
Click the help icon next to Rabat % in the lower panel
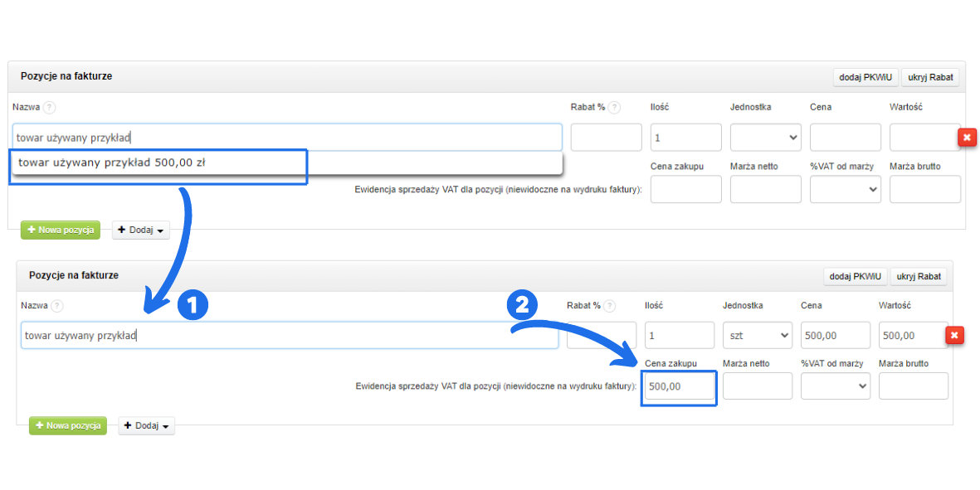coord(611,306)
